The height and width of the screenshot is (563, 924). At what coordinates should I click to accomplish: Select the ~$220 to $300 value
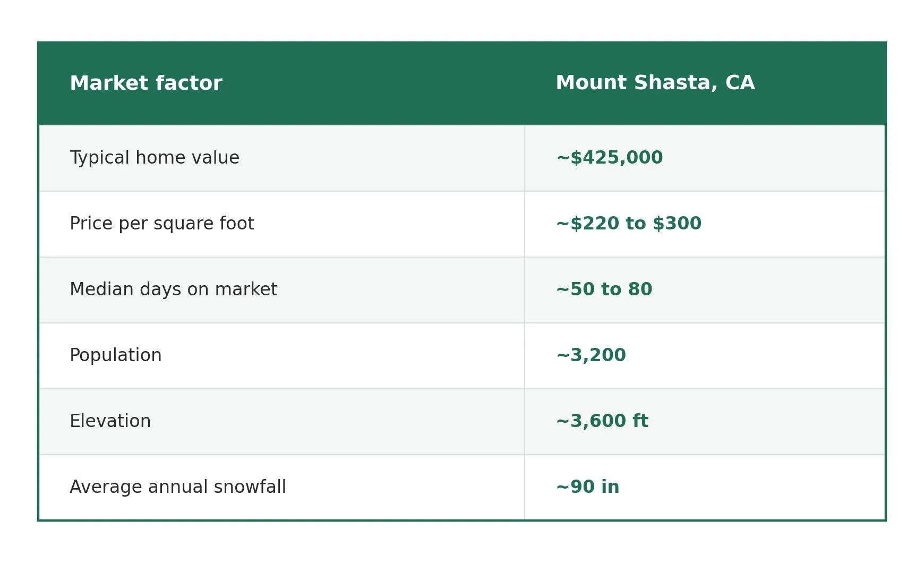pos(629,224)
